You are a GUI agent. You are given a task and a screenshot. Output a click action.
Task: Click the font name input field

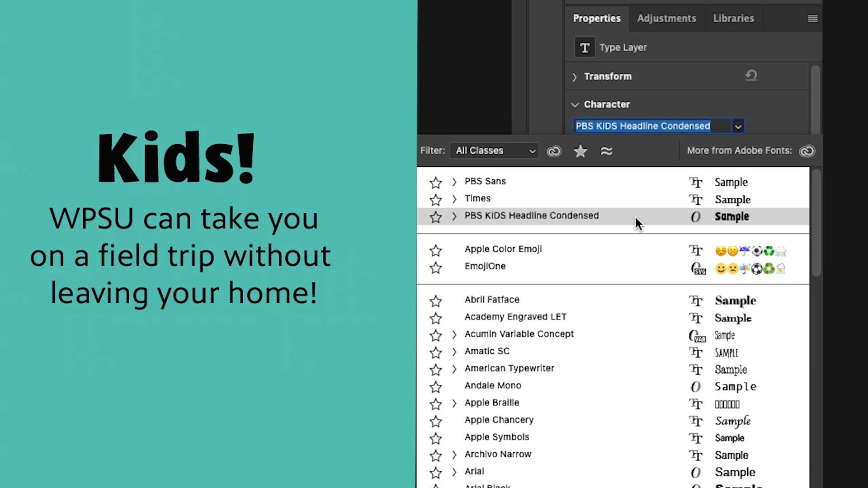(652, 126)
